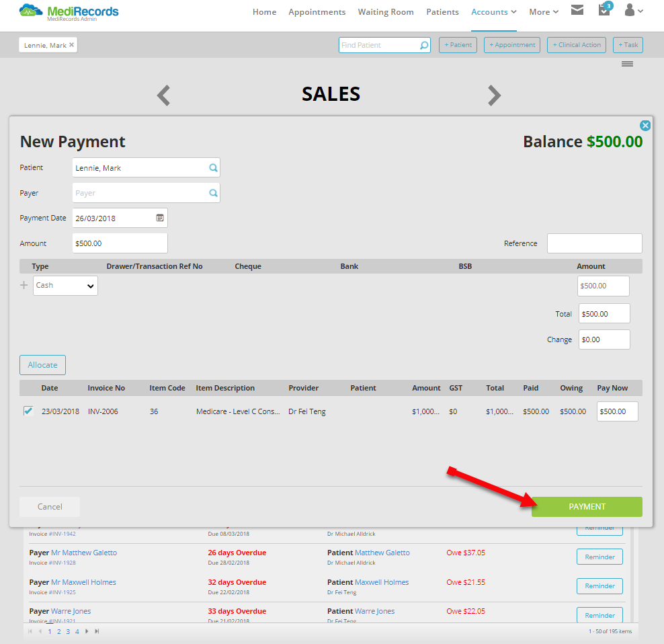
Task: Click the + Task button
Action: click(x=628, y=45)
